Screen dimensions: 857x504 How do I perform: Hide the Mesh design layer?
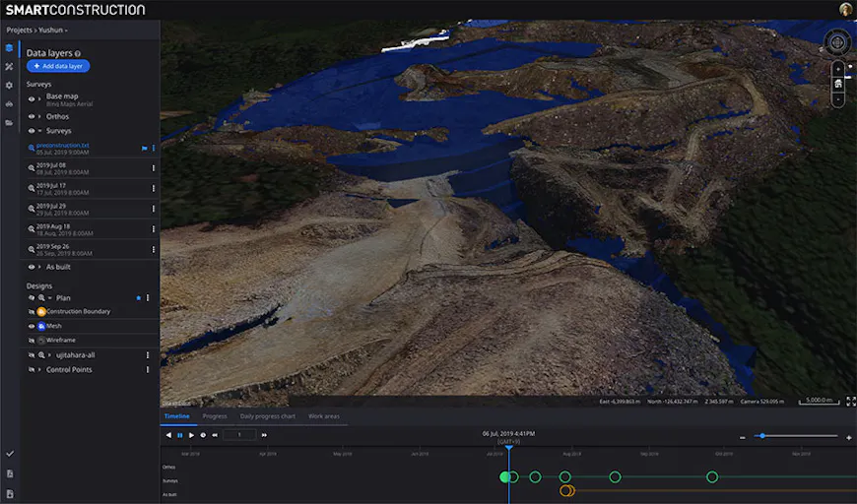coord(31,325)
